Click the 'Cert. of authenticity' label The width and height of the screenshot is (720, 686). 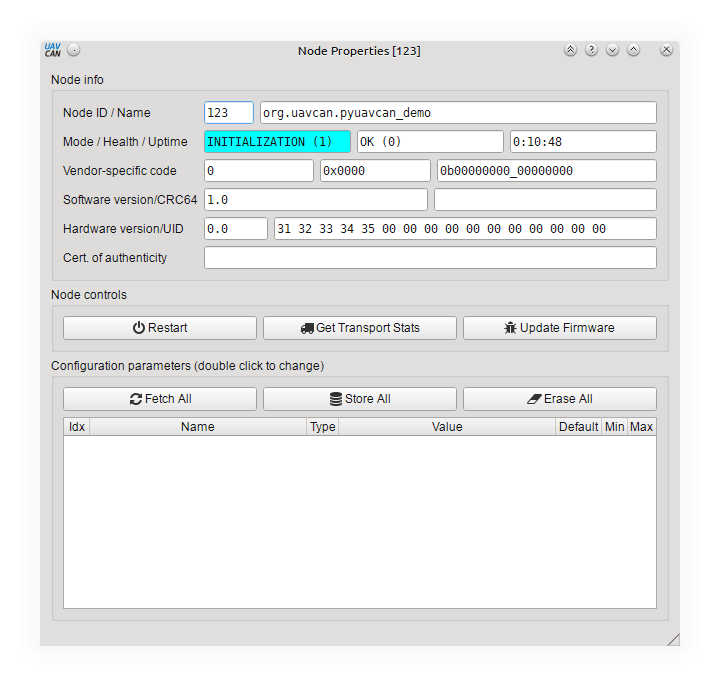coord(115,258)
